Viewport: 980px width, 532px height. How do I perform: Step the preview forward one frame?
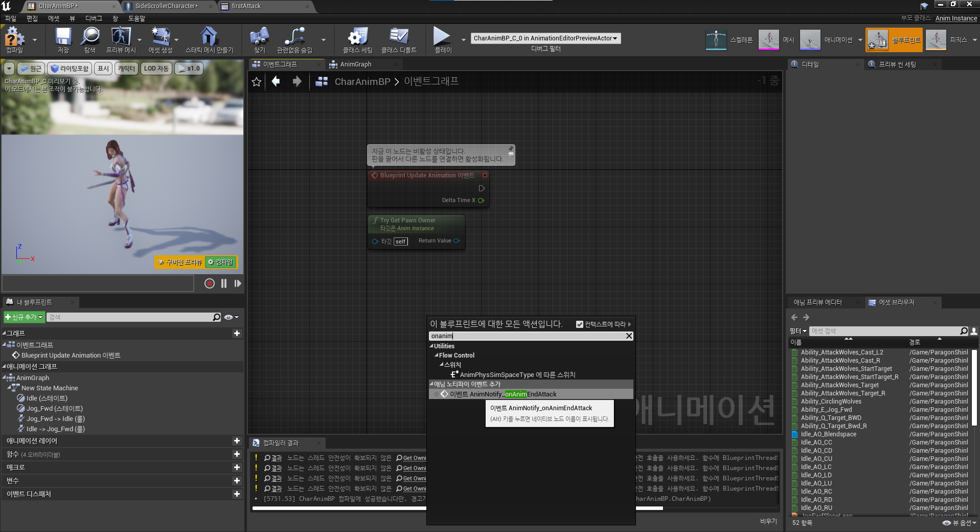[238, 283]
